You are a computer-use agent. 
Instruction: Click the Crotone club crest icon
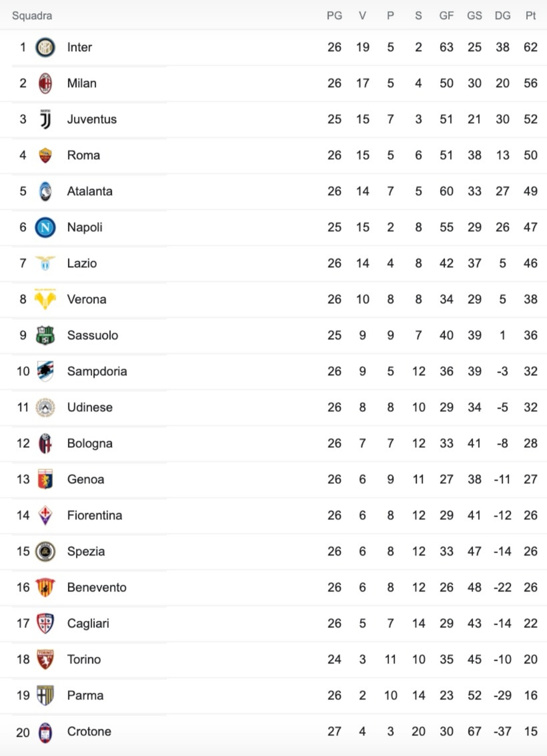(x=45, y=732)
